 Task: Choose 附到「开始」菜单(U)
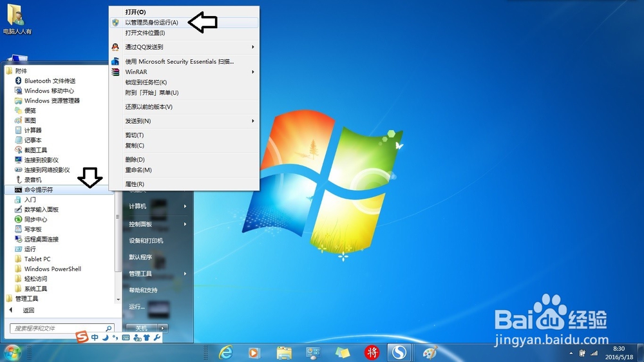pyautogui.click(x=184, y=93)
